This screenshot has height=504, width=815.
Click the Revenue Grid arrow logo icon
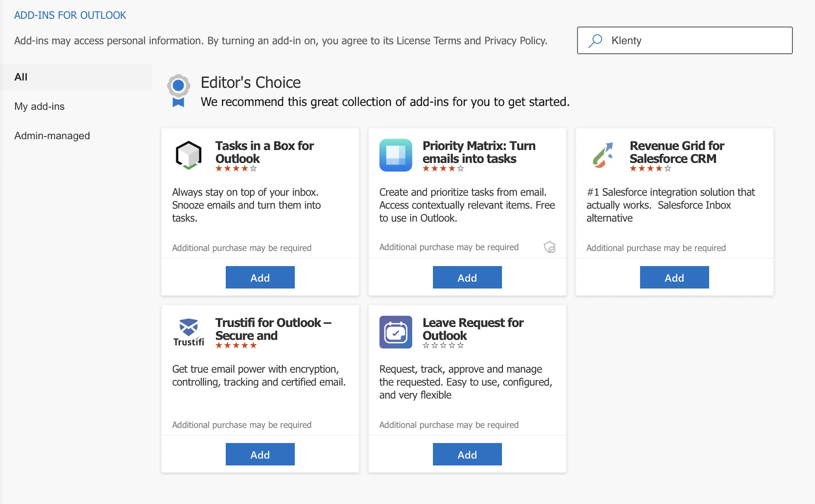pyautogui.click(x=603, y=155)
